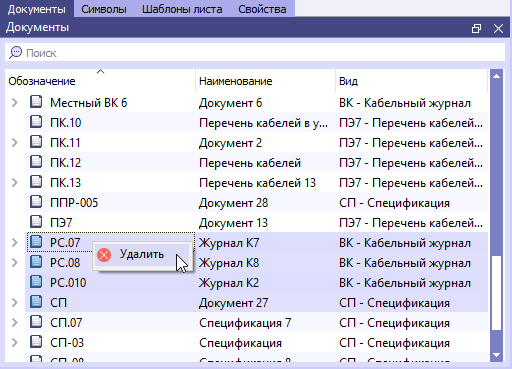Expand the РС.07 tree node
Viewport: 512px width, 369px height.
coord(14,242)
